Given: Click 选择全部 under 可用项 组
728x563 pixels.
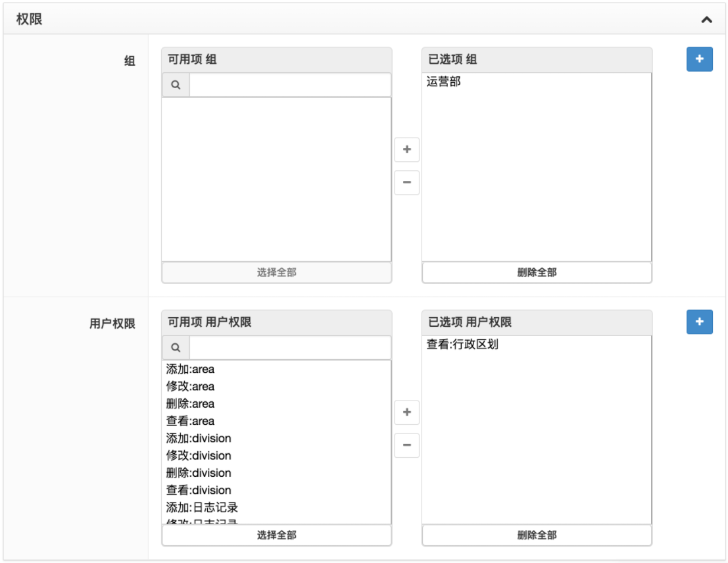Looking at the screenshot, I should click(x=277, y=273).
